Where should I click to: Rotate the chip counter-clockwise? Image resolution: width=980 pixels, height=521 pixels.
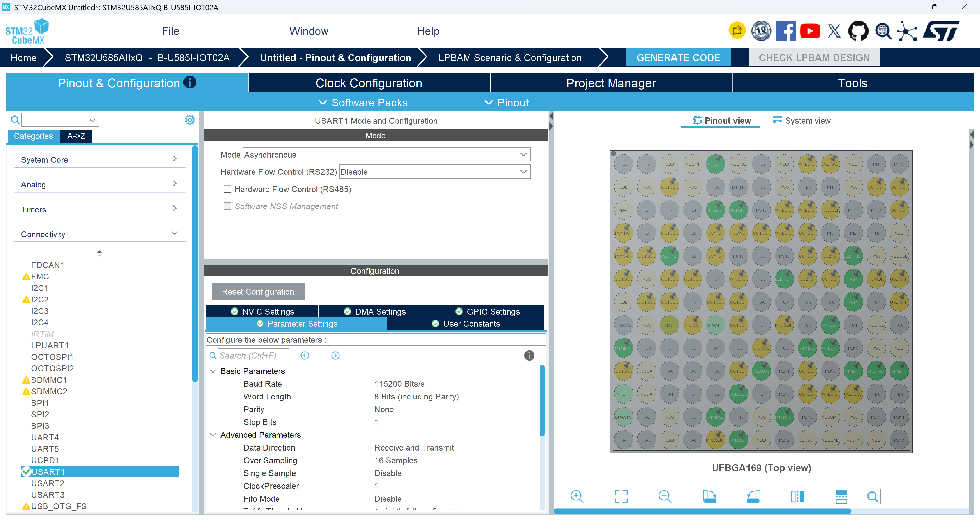pyautogui.click(x=753, y=496)
